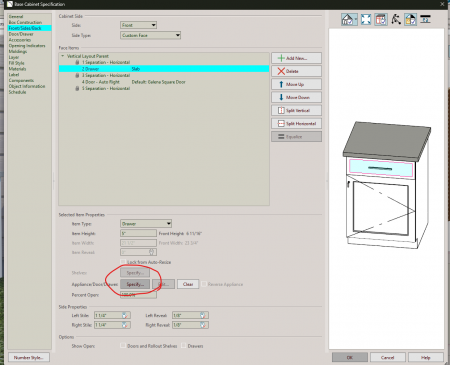Select the 2 Drawer face item row
Image resolution: width=450 pixels, height=365 pixels.
pyautogui.click(x=164, y=69)
